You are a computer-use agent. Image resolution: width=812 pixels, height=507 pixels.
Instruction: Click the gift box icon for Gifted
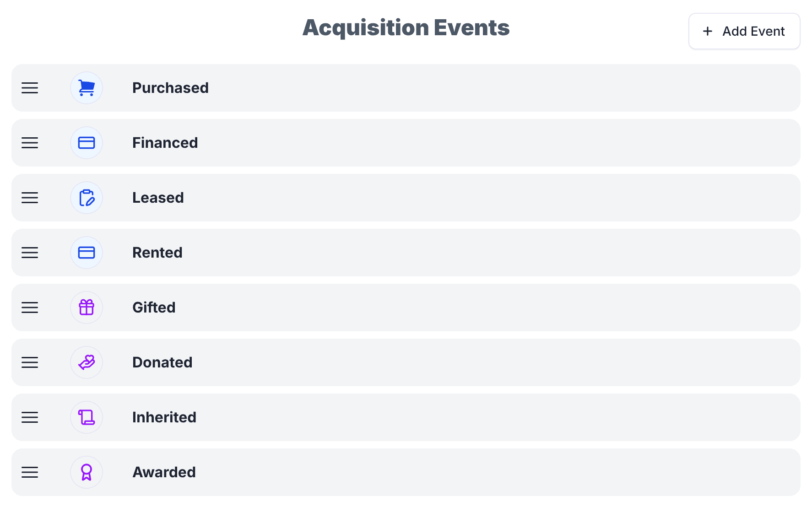click(87, 307)
